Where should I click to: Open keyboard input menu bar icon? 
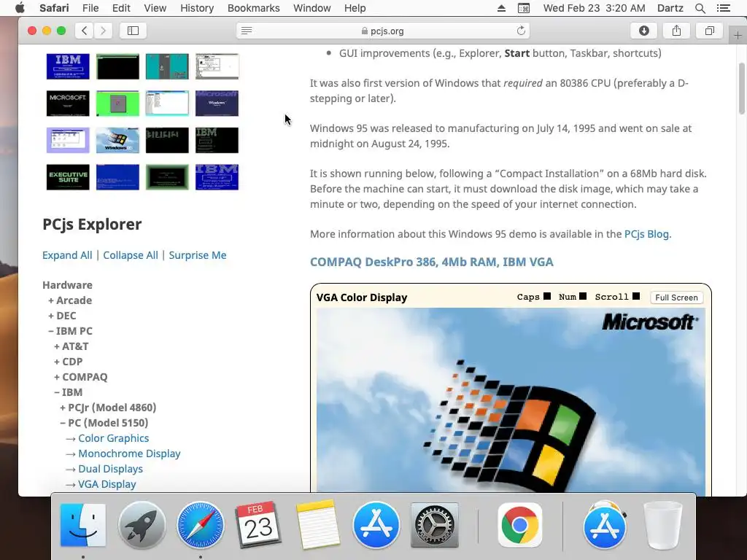tap(523, 8)
